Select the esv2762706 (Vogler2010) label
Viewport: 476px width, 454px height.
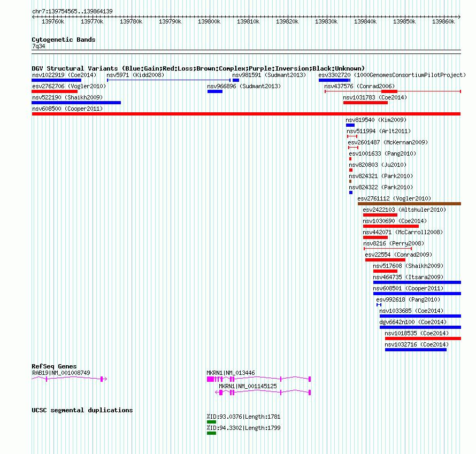(x=69, y=86)
